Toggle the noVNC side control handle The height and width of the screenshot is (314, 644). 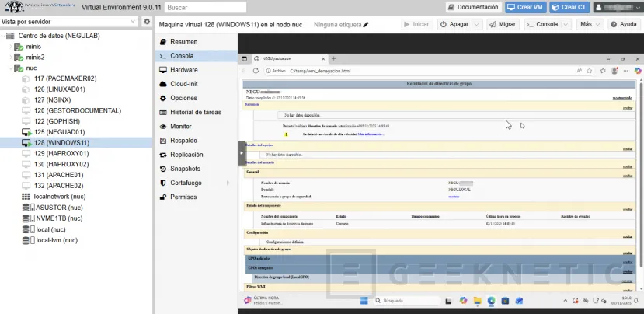click(x=242, y=153)
